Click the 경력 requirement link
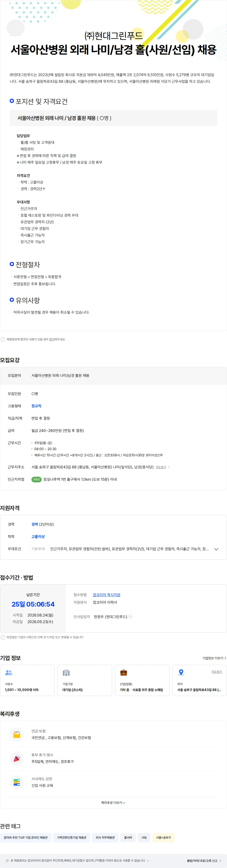This screenshot has height=868, width=227. [x=35, y=524]
